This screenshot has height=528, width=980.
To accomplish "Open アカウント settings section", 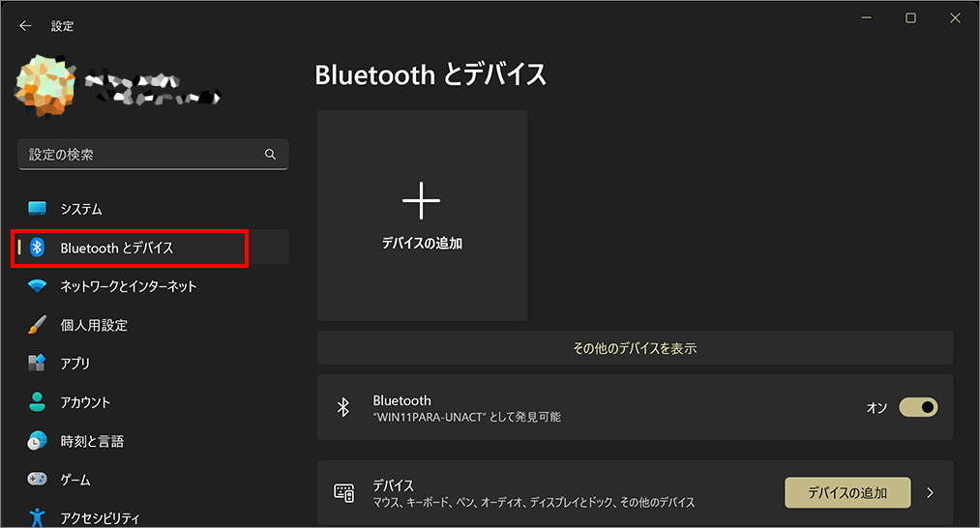I will tap(153, 401).
